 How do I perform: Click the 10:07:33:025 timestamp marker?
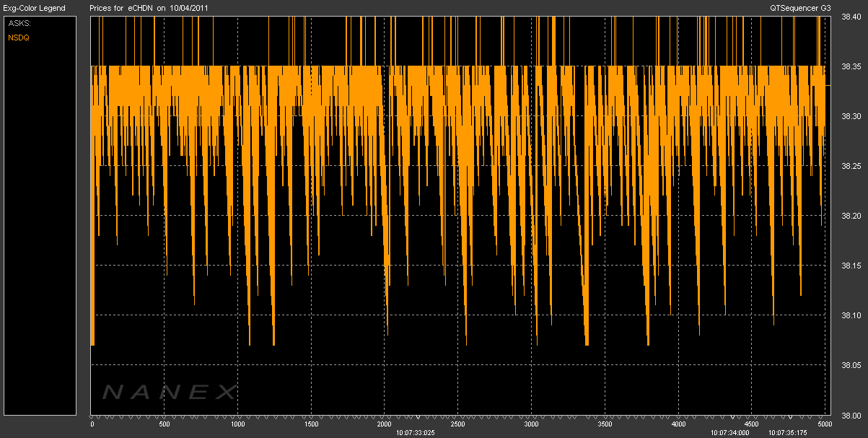(416, 433)
